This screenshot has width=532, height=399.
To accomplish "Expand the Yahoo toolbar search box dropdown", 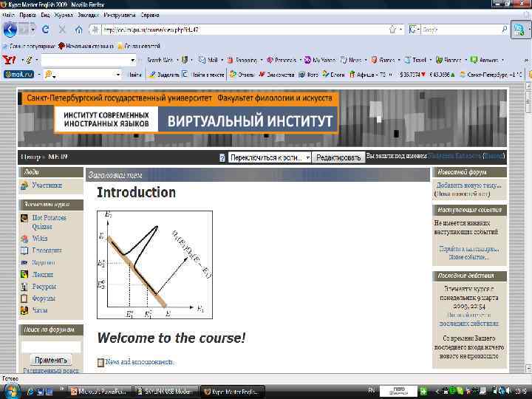I will 133,61.
